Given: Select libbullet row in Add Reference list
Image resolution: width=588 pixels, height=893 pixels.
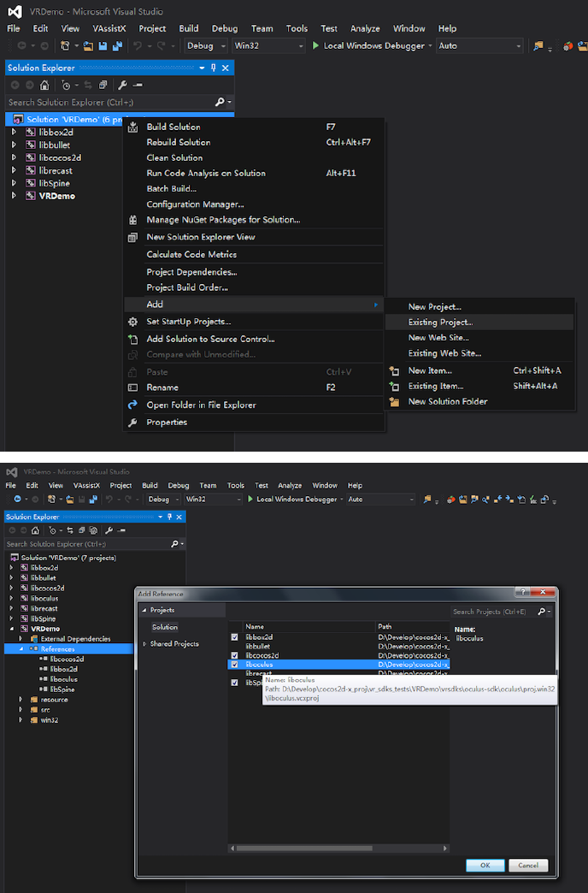Looking at the screenshot, I should tap(338, 647).
